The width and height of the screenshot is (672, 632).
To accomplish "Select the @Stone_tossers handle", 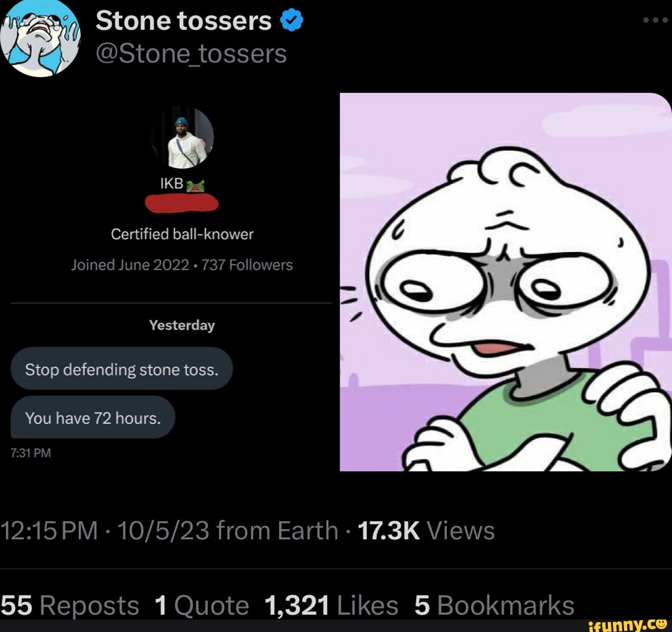I will [x=191, y=53].
